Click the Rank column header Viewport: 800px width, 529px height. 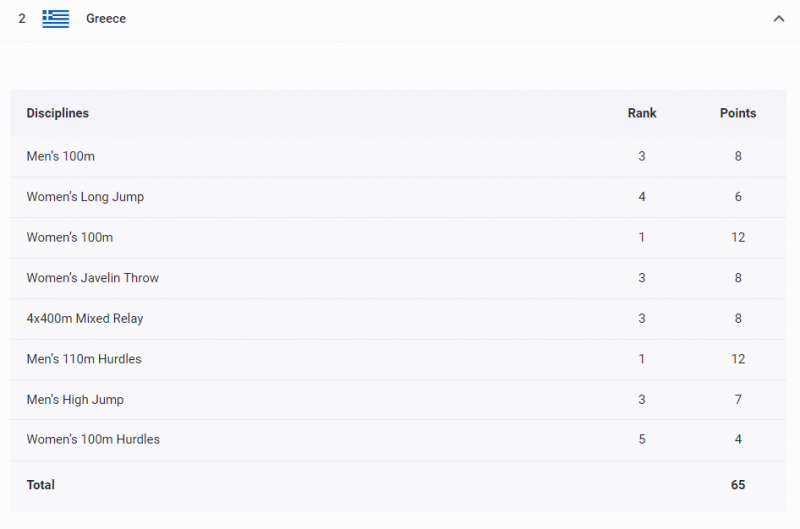point(642,113)
